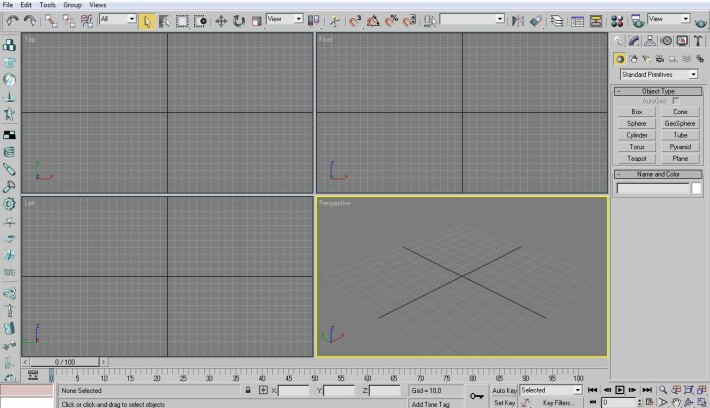The width and height of the screenshot is (710, 408).
Task: Select the Select and Move tool
Action: [x=221, y=21]
